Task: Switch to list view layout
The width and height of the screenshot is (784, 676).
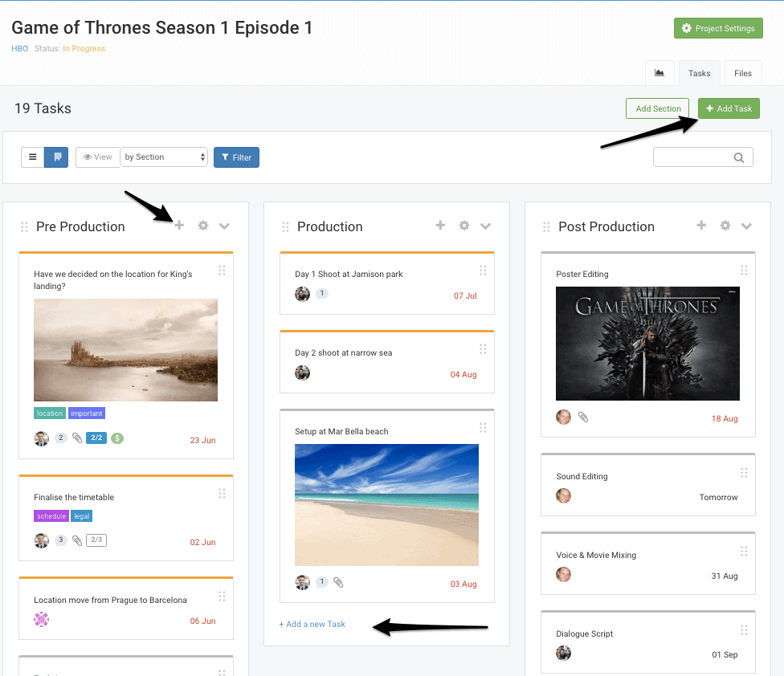Action: point(32,157)
